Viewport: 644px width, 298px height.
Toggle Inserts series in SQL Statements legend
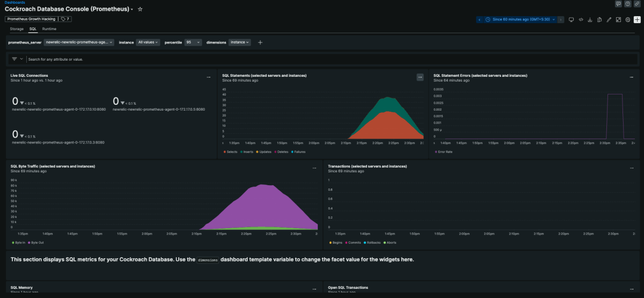coord(246,152)
